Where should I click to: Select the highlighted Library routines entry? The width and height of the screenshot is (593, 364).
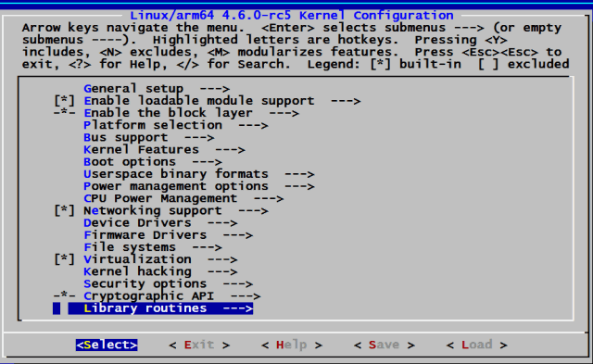(x=160, y=308)
